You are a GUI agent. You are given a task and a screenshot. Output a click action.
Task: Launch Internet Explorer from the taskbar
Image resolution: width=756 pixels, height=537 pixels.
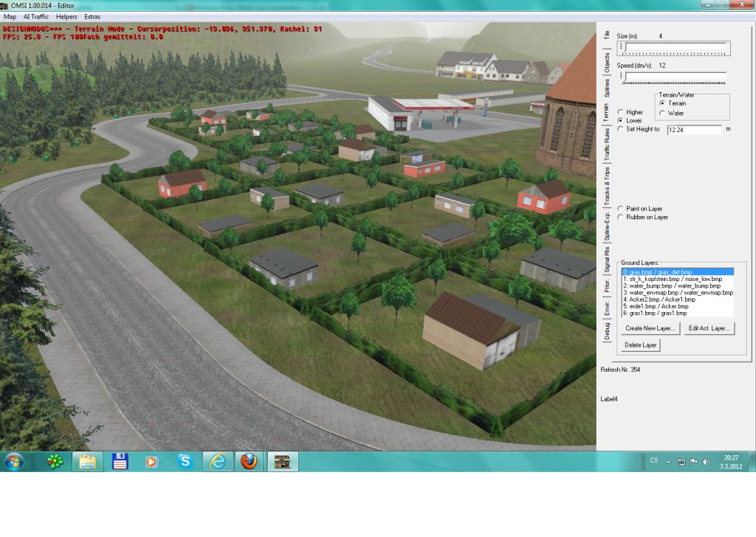tap(217, 462)
